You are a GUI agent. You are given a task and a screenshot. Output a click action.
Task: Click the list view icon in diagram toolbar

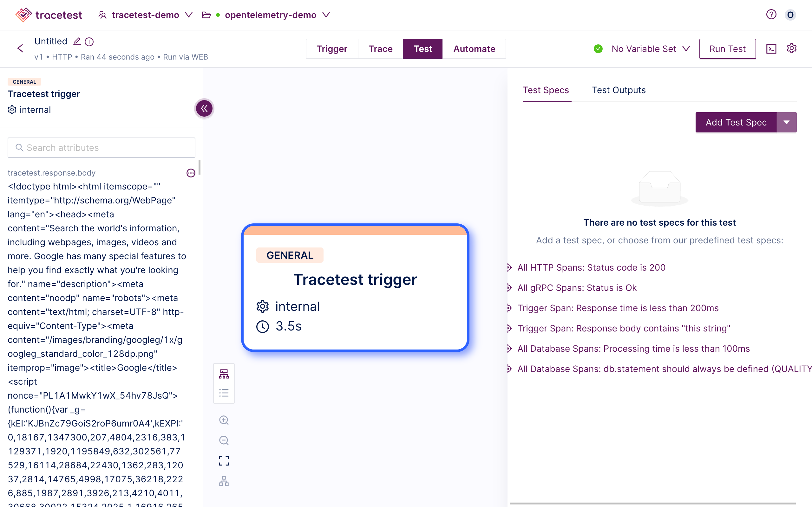pos(224,394)
